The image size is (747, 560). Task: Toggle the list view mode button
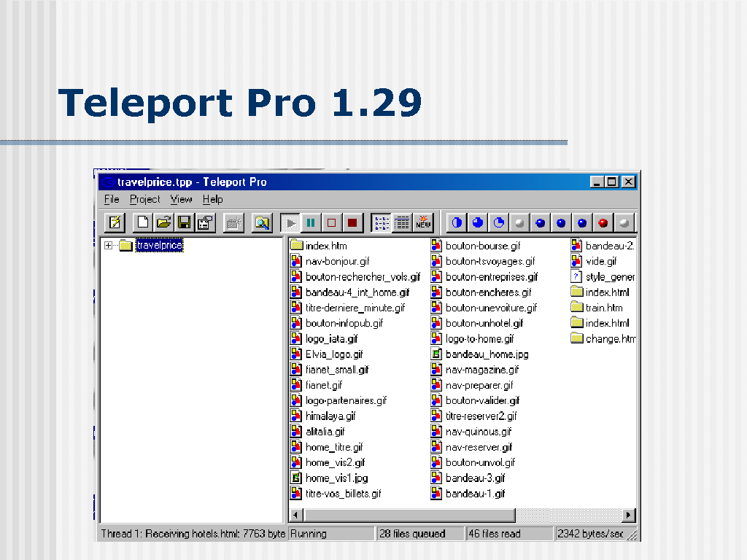[x=381, y=222]
